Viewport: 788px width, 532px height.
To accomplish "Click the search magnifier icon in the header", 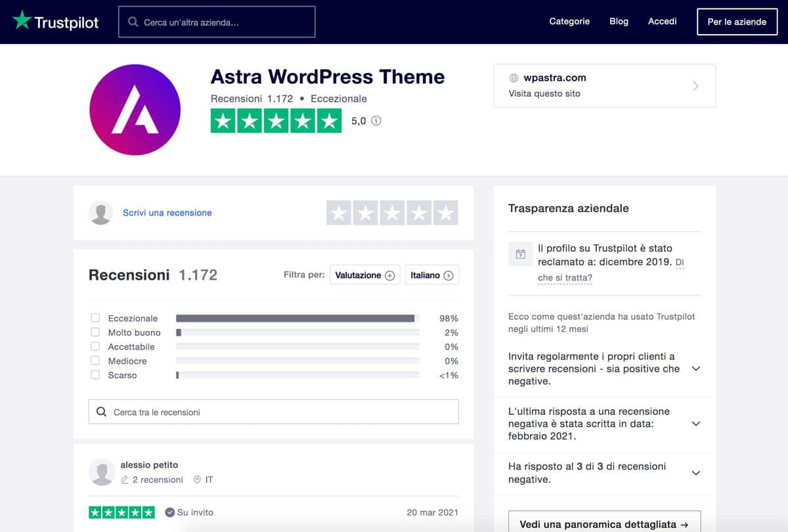I will click(133, 22).
